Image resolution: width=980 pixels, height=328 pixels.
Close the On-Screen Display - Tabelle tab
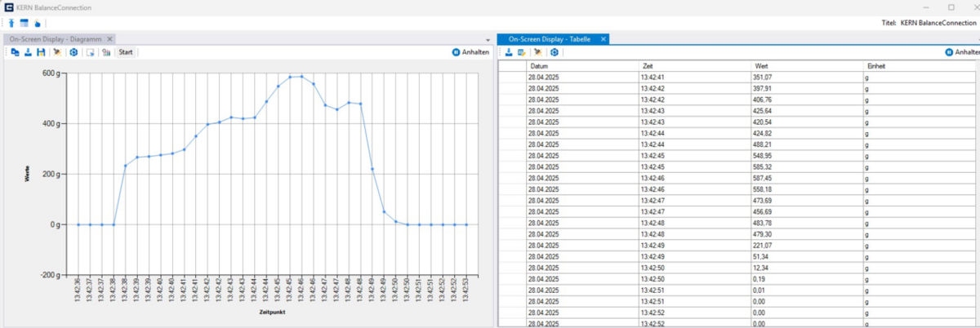(x=604, y=38)
